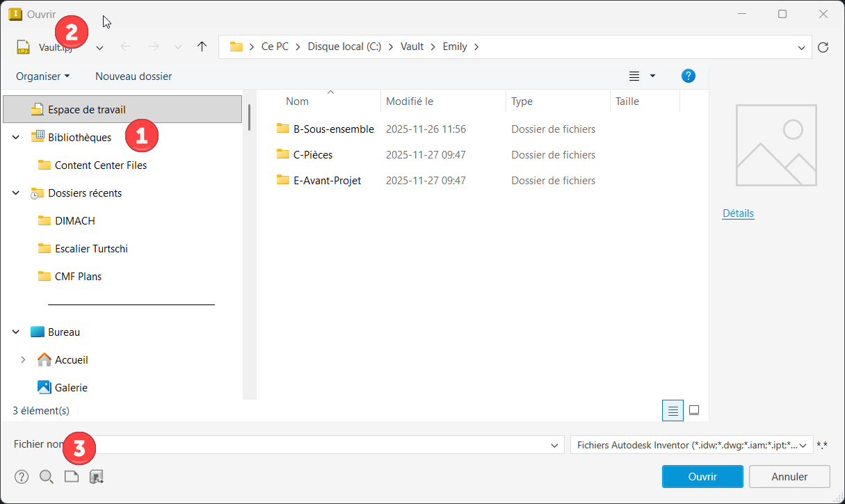Screen dimensions: 845x504
Task: Click the blank page icon in bottom toolbar
Action: [72, 477]
